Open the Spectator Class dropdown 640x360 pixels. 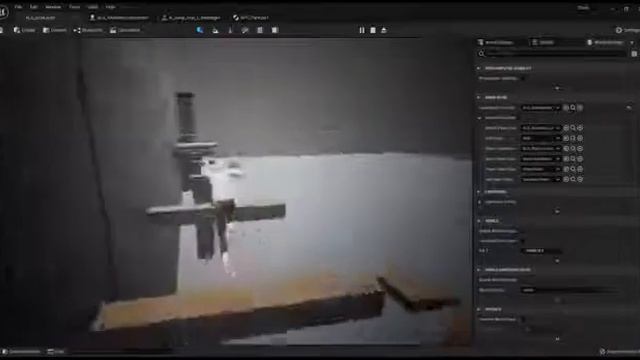pyautogui.click(x=541, y=179)
